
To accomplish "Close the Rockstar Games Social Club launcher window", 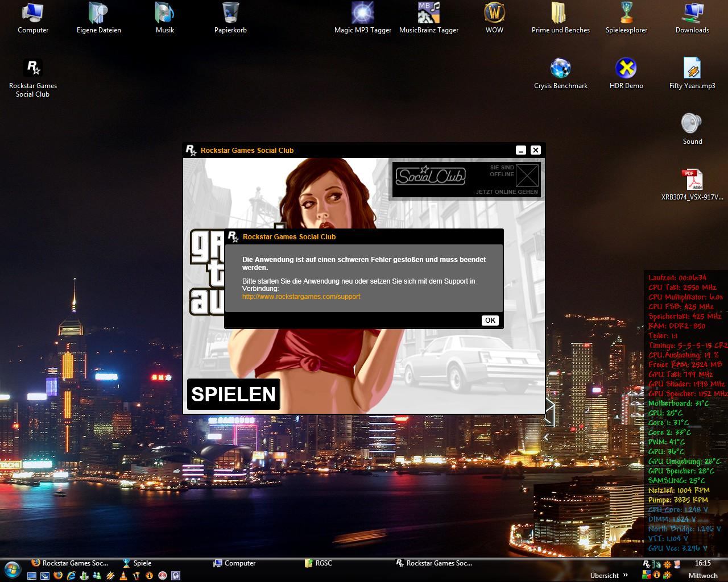I will 536,150.
